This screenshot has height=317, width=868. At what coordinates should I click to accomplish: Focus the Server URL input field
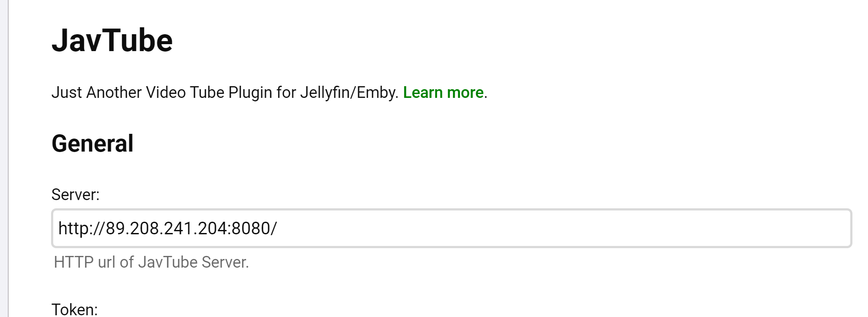tap(452, 228)
